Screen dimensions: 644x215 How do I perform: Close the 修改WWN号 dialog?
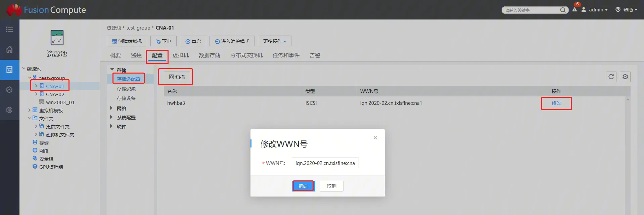tap(375, 138)
